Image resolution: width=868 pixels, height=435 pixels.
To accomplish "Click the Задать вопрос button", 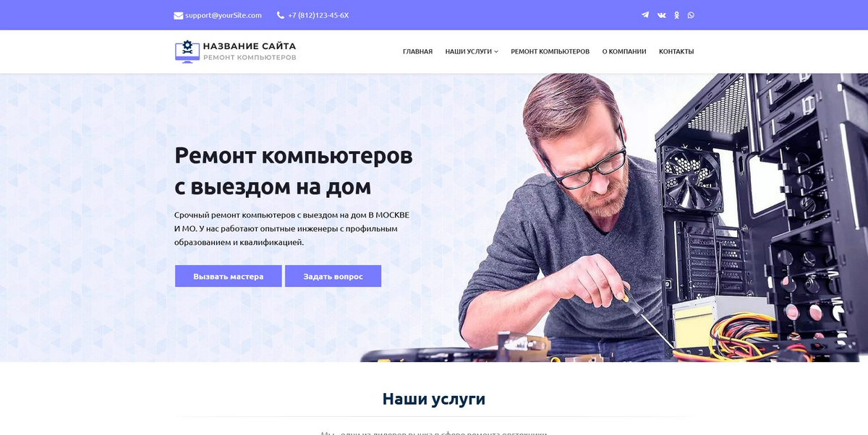I will pos(333,276).
